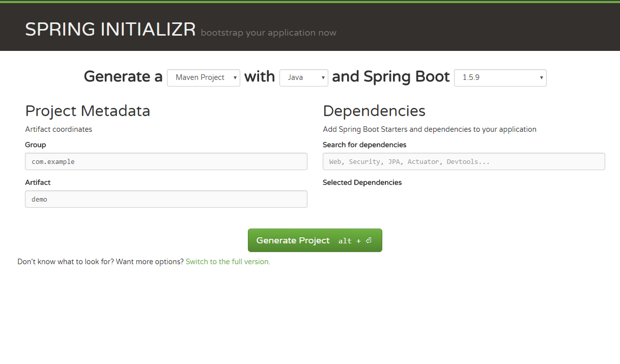Click the Selected Dependencies label
Image resolution: width=620 pixels, height=364 pixels.
pyautogui.click(x=362, y=182)
